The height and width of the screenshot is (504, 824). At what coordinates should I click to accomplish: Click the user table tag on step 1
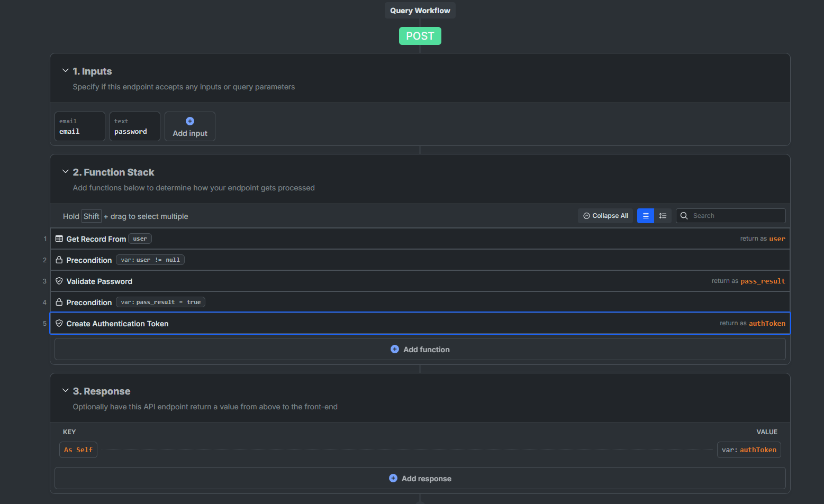point(140,239)
